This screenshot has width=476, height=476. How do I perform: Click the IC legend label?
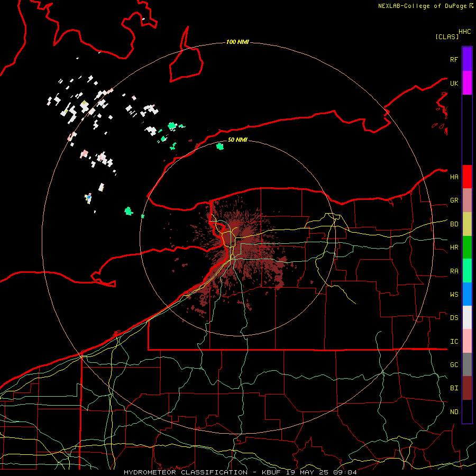pos(454,342)
